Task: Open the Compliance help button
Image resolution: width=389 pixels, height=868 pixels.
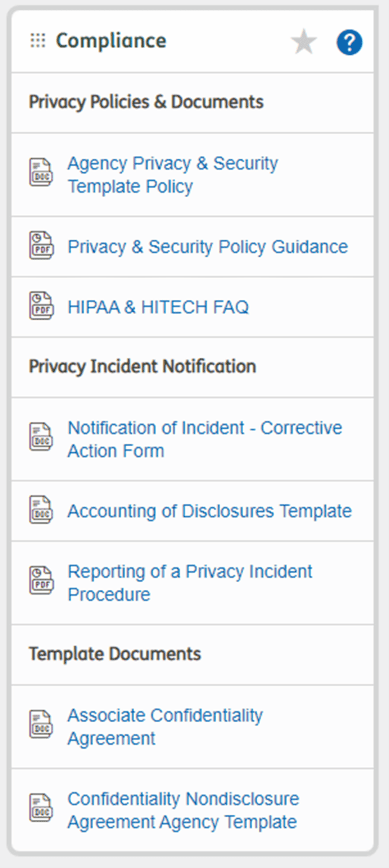Action: [x=349, y=43]
